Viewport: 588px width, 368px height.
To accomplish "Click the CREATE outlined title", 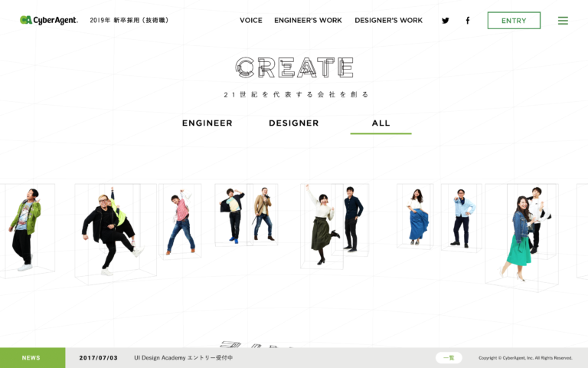I will click(x=294, y=67).
